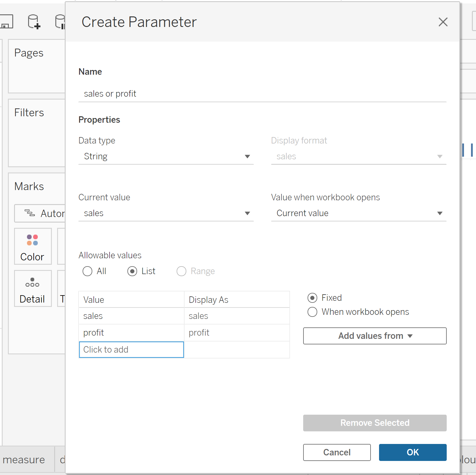Select the Fixed list option

click(x=312, y=298)
